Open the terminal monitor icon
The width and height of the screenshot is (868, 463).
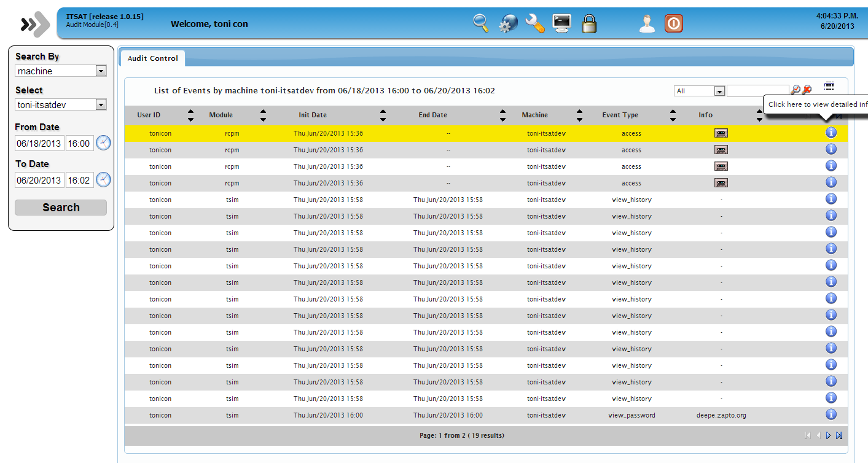[x=561, y=23]
